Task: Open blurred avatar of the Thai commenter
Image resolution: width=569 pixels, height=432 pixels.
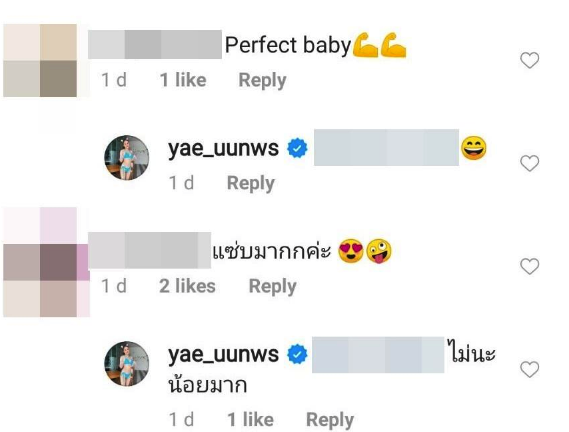Action: 46,262
